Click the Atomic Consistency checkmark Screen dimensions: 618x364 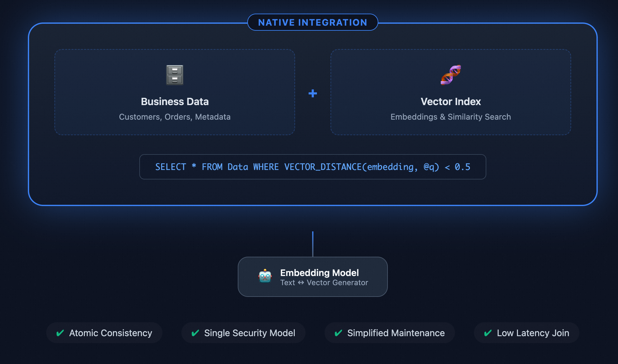[60, 333]
